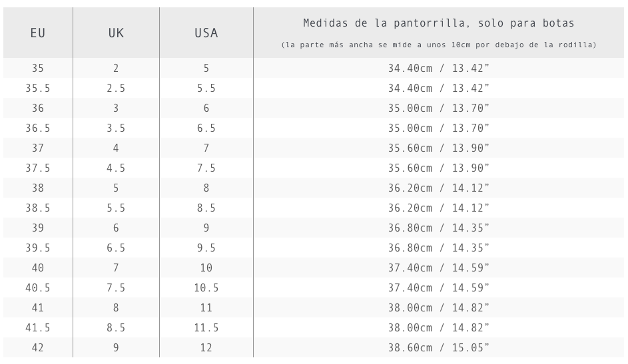The image size is (628, 364).
Task: Click calf measurement in EU 40 row
Action: [439, 268]
